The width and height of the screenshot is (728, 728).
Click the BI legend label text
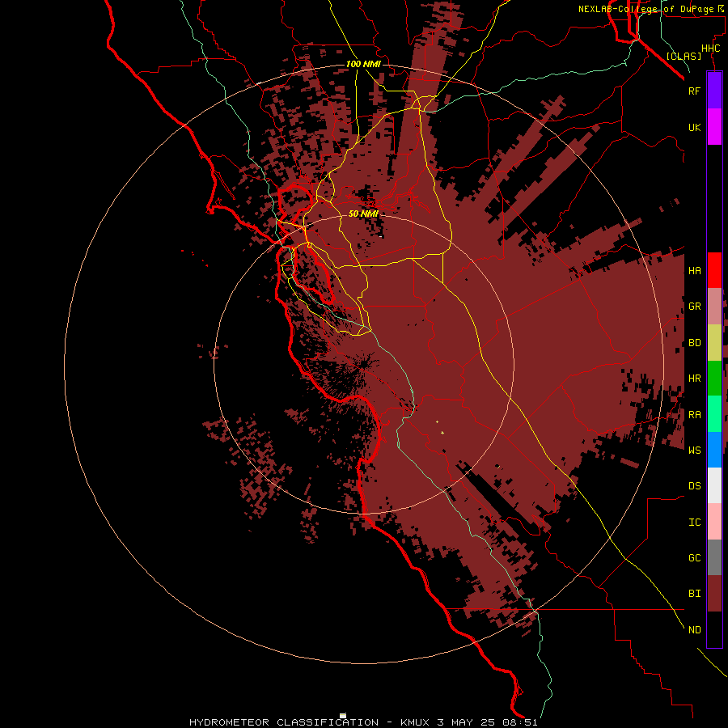[694, 594]
